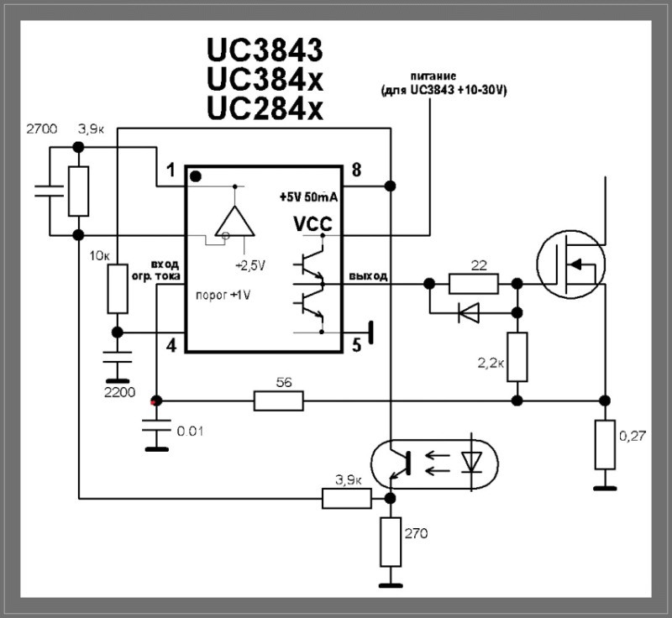Screen dimensions: 672x618
Task: Click the pin number 1 label
Action: [x=171, y=170]
